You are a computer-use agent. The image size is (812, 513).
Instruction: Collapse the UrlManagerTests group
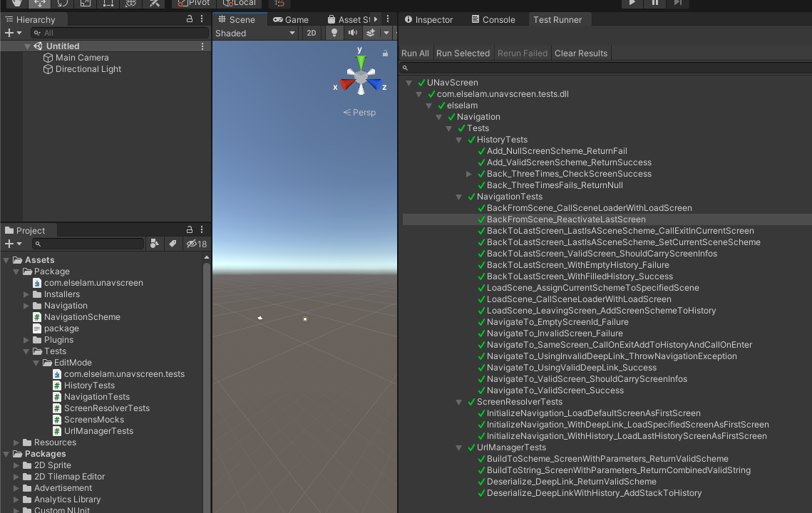459,447
